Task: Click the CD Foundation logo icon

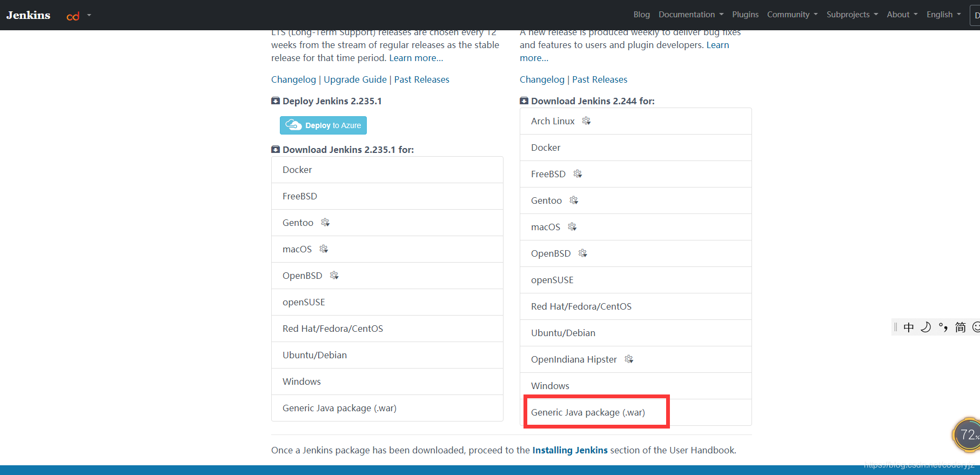Action: pyautogui.click(x=73, y=16)
